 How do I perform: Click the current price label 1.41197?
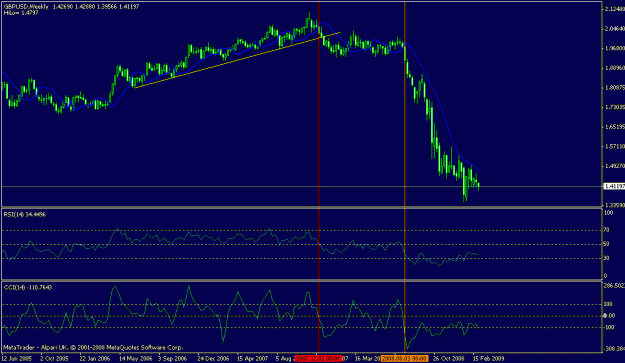pyautogui.click(x=614, y=186)
